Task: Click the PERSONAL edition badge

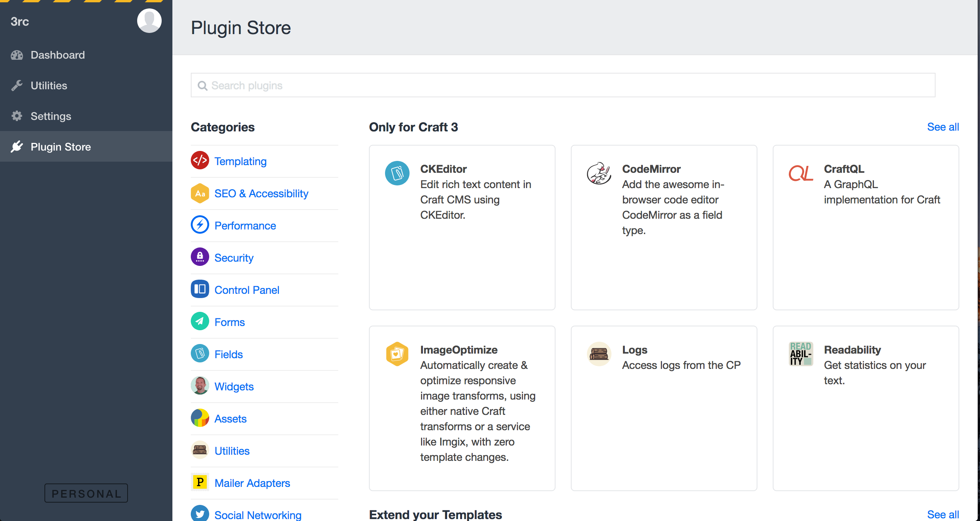Action: (86, 493)
